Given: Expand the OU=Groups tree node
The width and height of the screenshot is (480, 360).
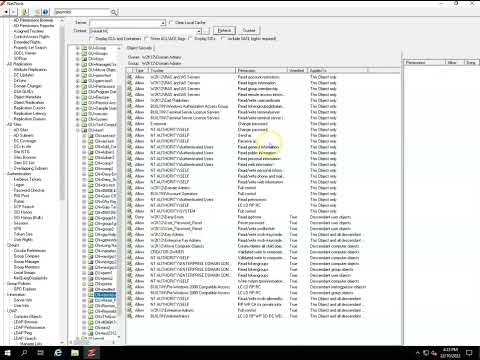Looking at the screenshot, I should pos(78,53).
